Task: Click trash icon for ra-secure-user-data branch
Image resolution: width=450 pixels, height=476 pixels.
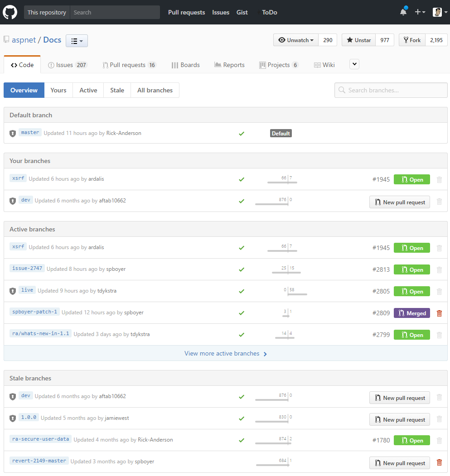Action: 439,441
